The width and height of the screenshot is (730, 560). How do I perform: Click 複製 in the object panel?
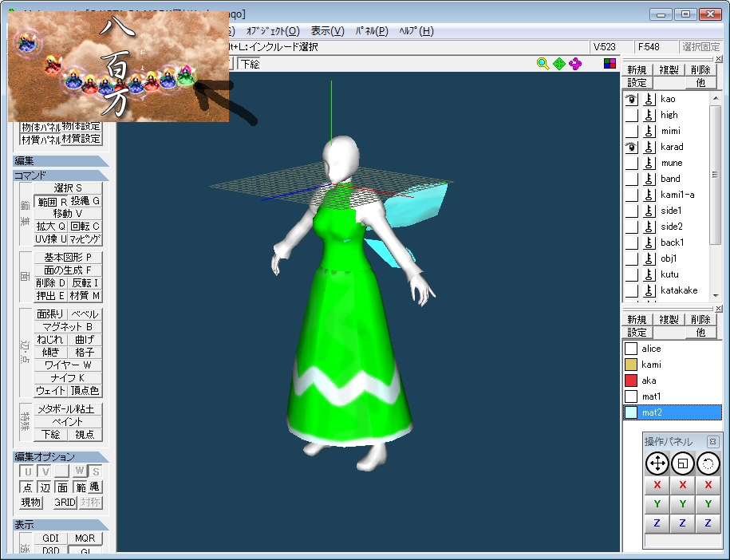669,70
